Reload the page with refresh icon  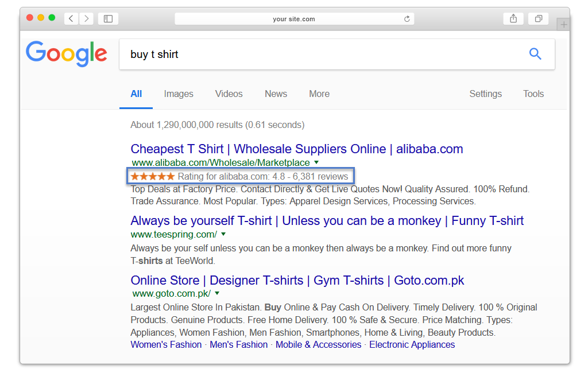tap(407, 19)
